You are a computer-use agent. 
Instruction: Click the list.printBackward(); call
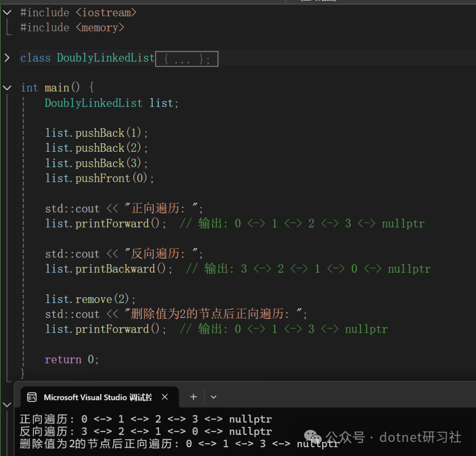(x=109, y=269)
